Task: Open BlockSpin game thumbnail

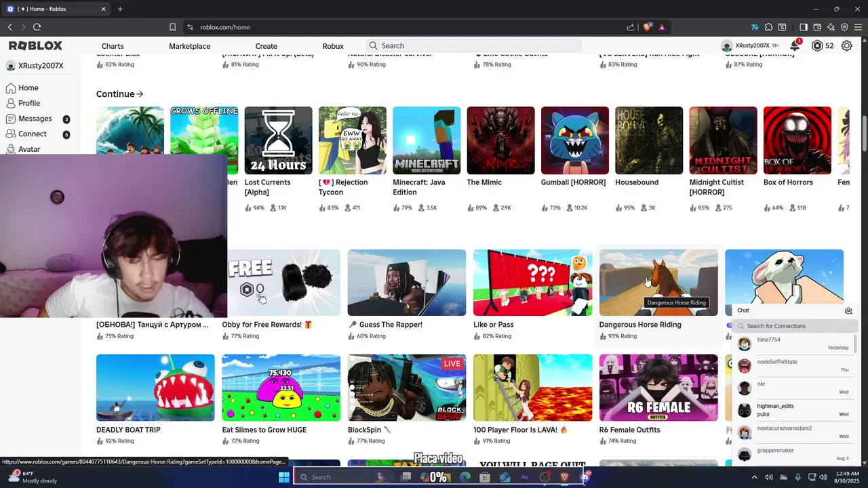Action: pyautogui.click(x=407, y=388)
